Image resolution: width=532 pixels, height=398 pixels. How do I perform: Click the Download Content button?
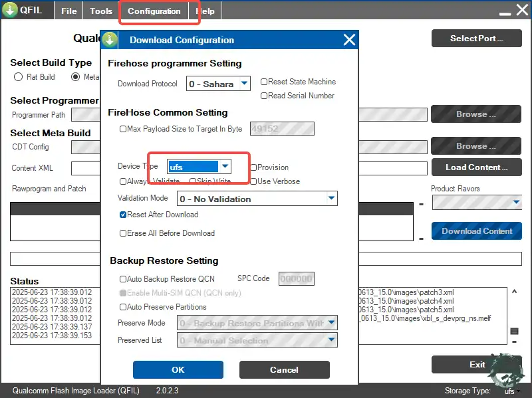[476, 231]
